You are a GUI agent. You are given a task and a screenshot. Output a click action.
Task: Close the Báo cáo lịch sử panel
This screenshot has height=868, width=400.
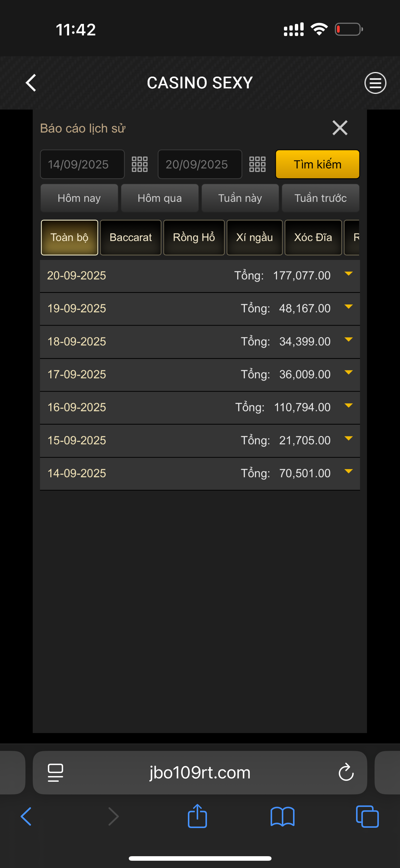click(x=340, y=128)
